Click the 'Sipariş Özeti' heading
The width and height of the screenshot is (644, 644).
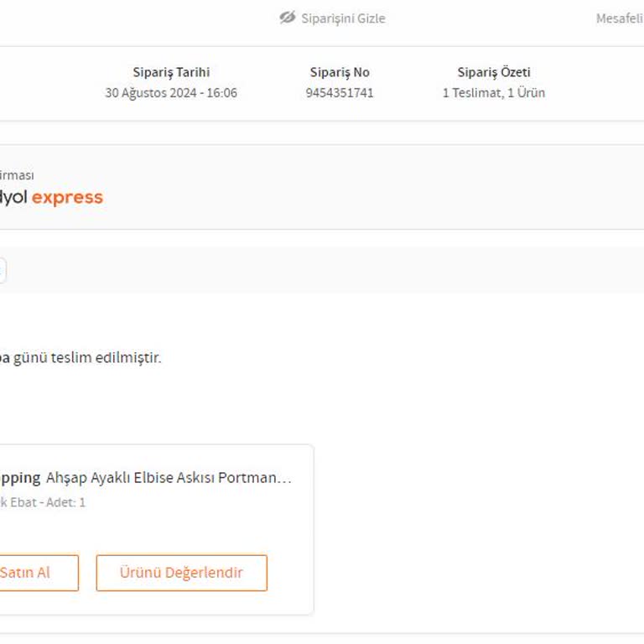pos(494,72)
